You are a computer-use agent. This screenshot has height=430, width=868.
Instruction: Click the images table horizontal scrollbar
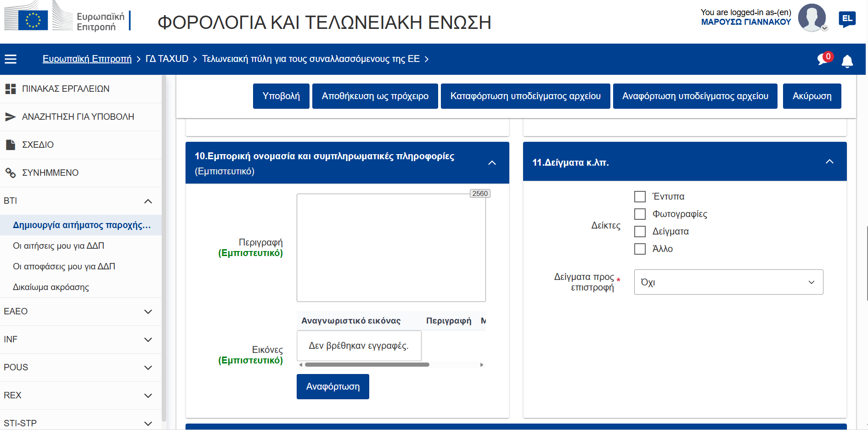coord(367,365)
